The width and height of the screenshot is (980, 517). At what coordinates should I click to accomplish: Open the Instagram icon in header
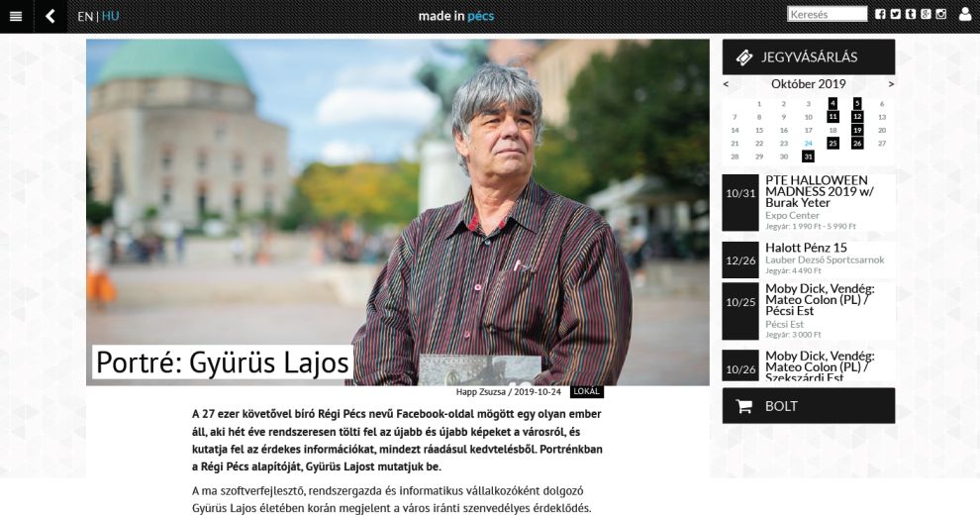point(940,14)
